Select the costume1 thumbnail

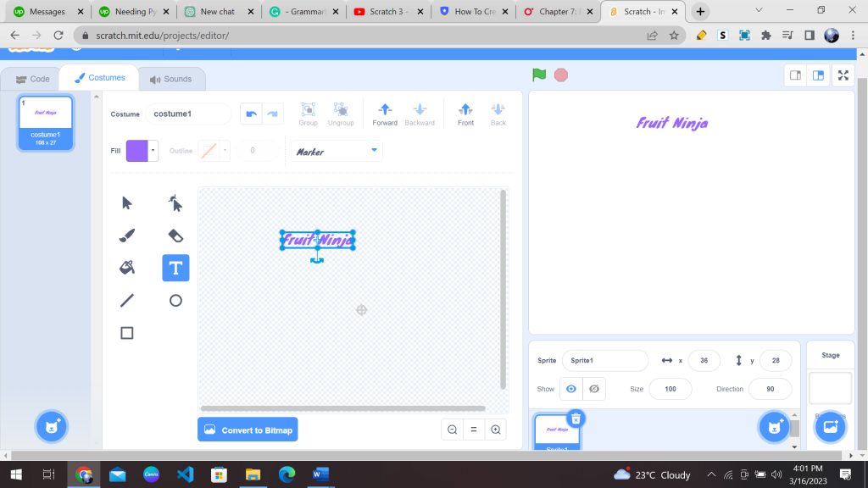click(x=46, y=122)
